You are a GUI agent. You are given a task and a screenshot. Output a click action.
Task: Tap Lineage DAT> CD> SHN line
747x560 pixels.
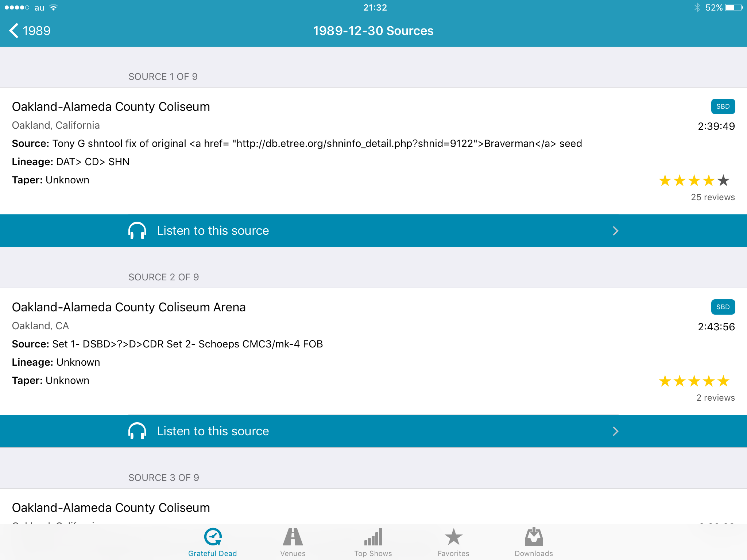click(x=71, y=162)
